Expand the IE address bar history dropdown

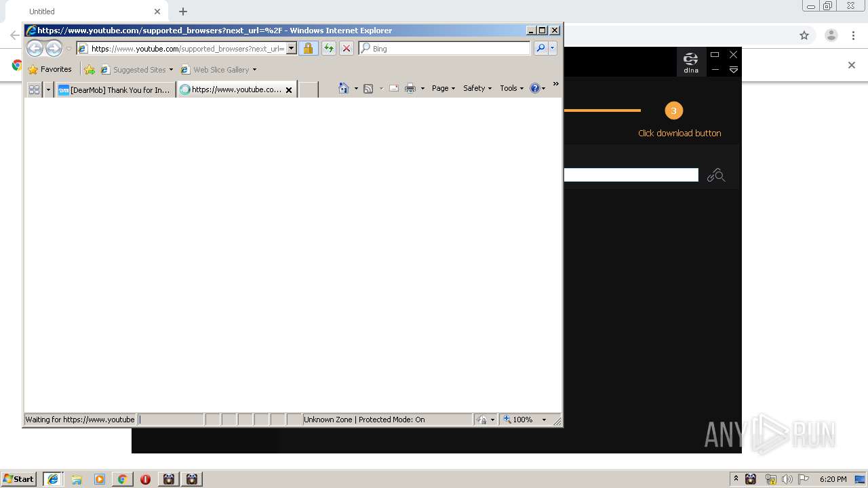tap(292, 48)
